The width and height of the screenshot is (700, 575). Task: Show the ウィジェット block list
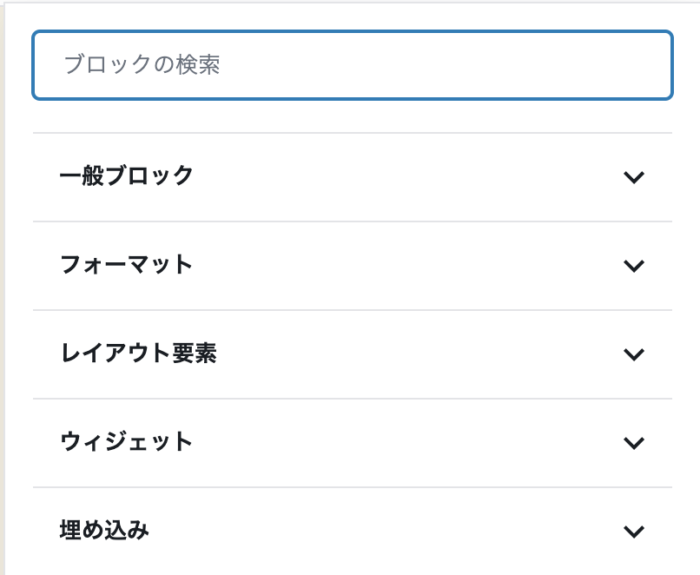pos(352,443)
